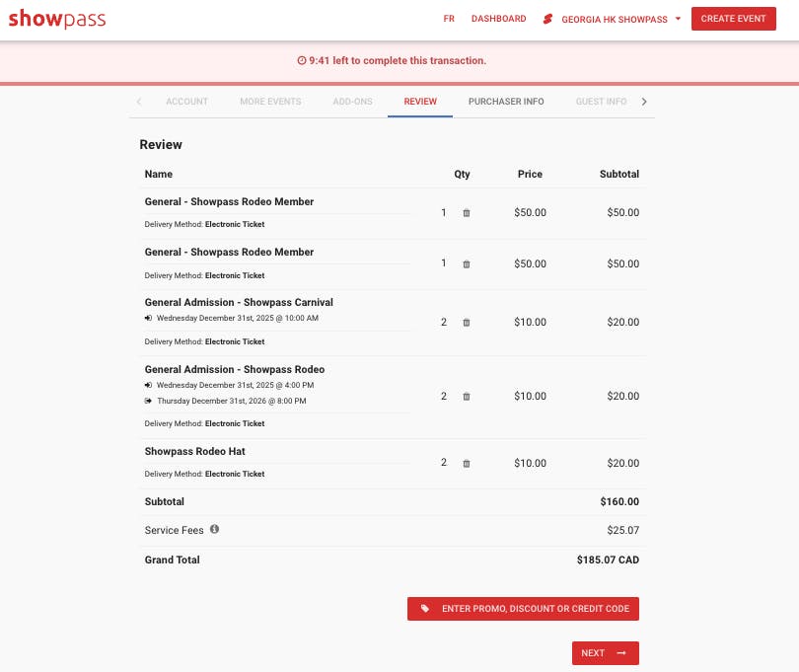This screenshot has width=799, height=672.
Task: Delete General Admission - Showpass Rodeo via trash icon
Action: coord(467,396)
